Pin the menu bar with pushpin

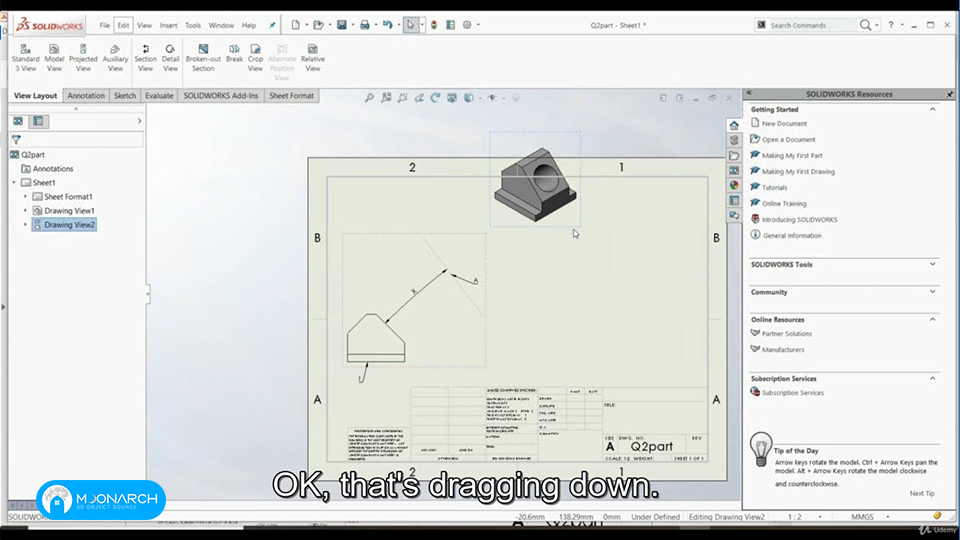pyautogui.click(x=272, y=25)
